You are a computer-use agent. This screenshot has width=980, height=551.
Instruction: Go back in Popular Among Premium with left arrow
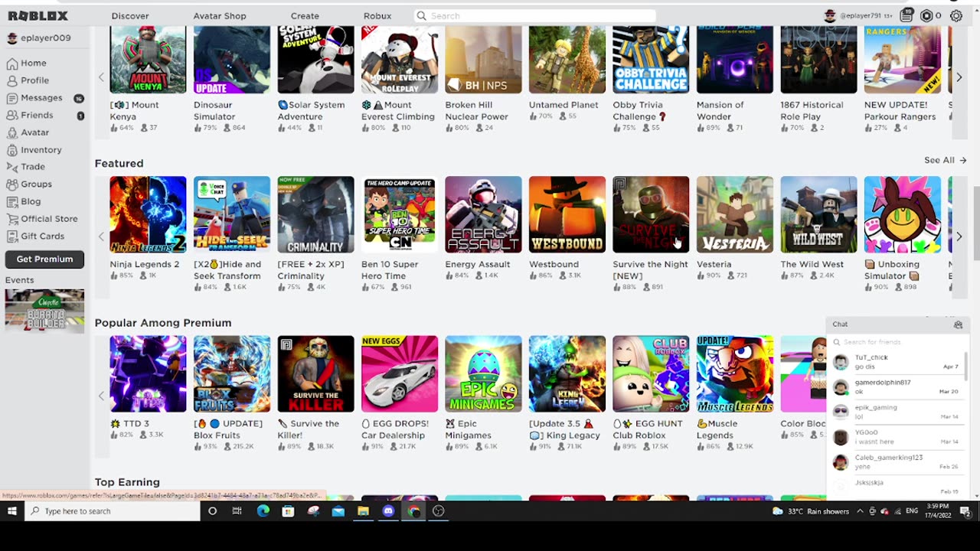[101, 396]
